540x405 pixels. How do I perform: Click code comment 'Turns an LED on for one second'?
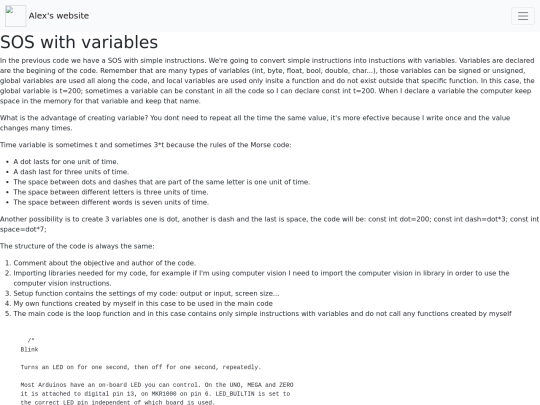point(141,367)
